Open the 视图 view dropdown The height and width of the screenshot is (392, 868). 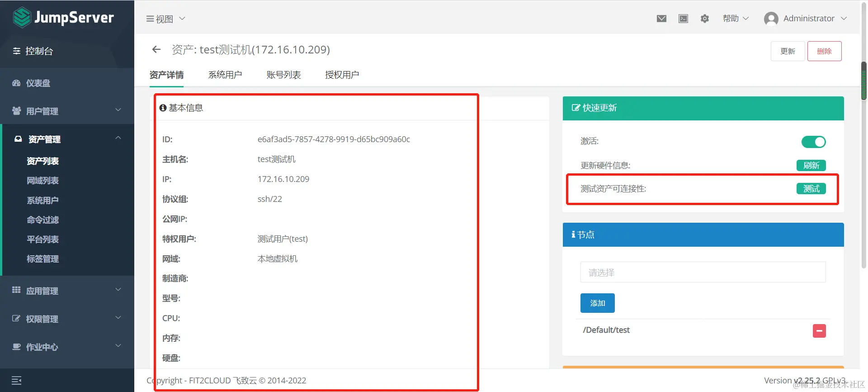(x=166, y=19)
